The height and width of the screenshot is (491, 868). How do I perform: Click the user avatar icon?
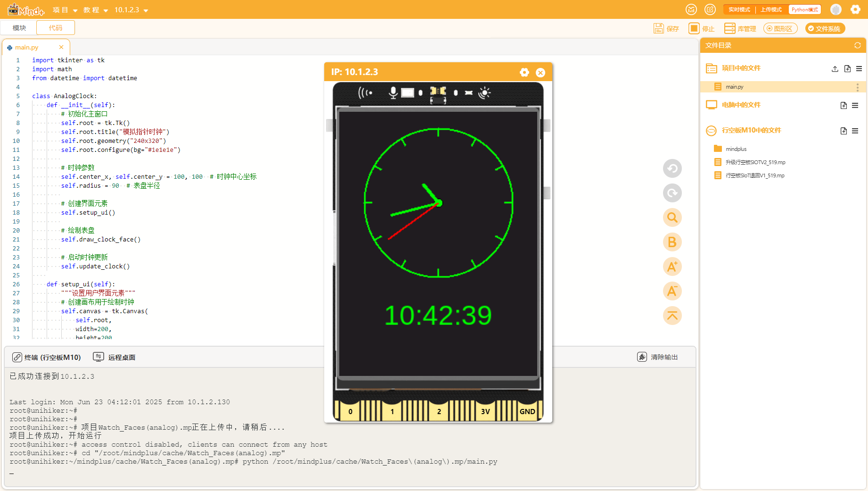pyautogui.click(x=836, y=9)
